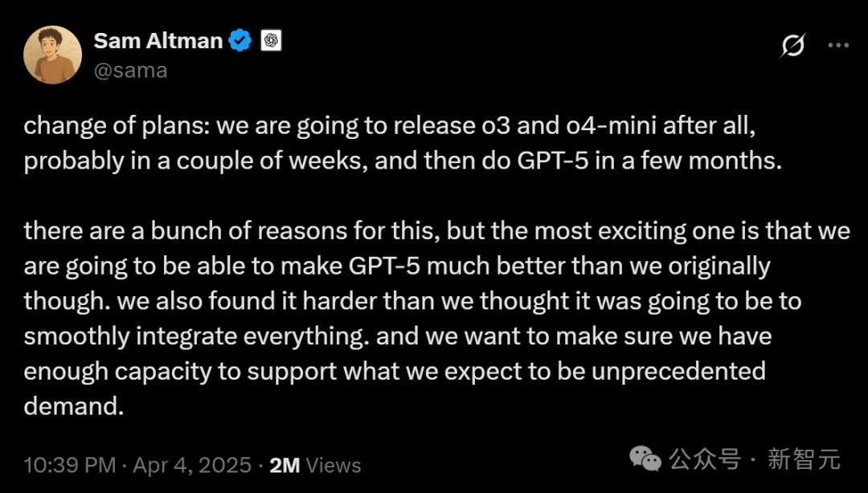Open the @sama handle link
Viewport: 868px width, 493px height.
131,71
